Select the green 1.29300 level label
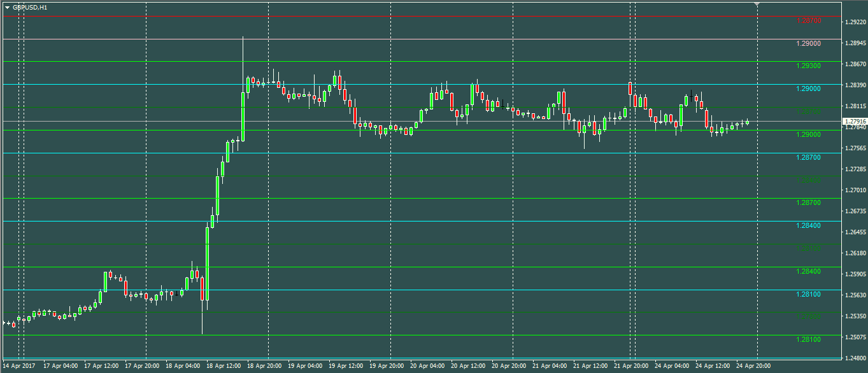The image size is (868, 373). tap(808, 66)
